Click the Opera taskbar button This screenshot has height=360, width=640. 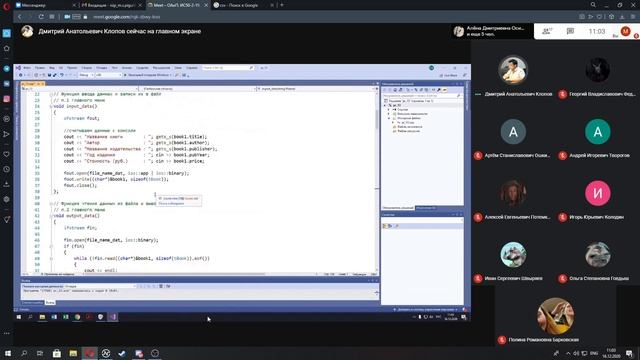click(x=89, y=353)
